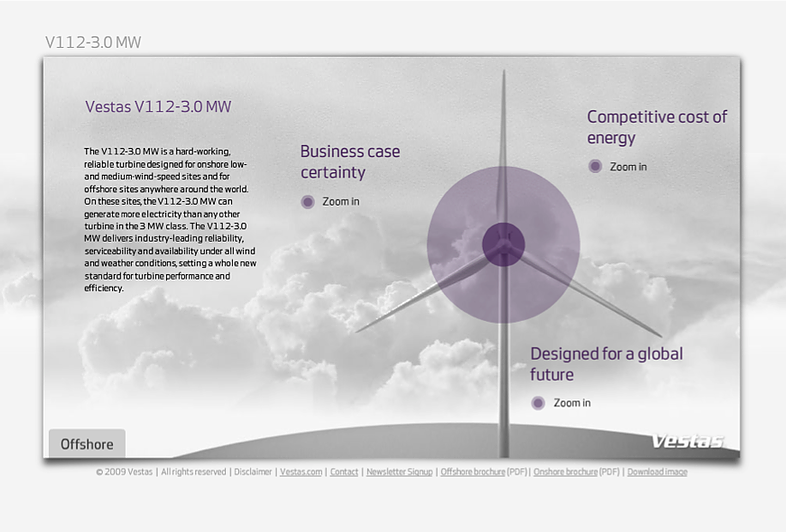Select the Business case certainty heading
The height and width of the screenshot is (532, 786).
click(x=350, y=162)
